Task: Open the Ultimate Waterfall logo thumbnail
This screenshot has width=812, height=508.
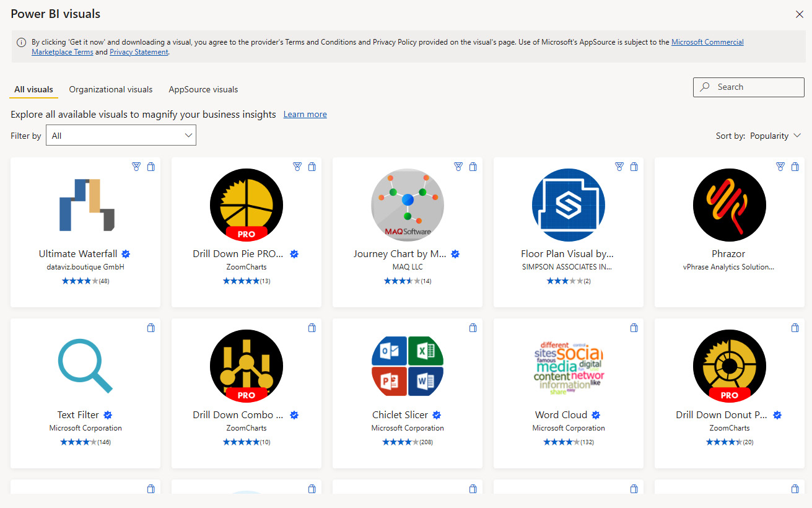Action: pyautogui.click(x=85, y=205)
